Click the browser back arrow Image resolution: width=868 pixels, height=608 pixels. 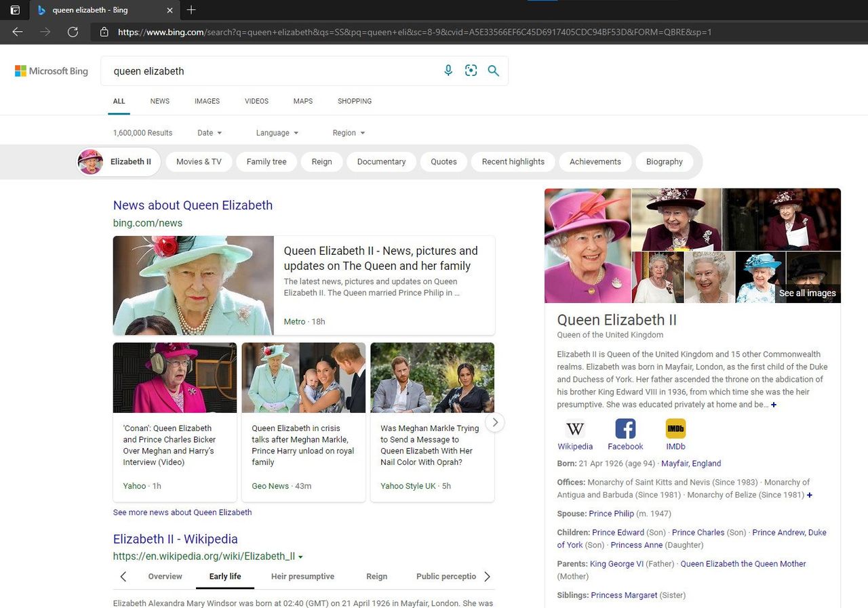18,32
